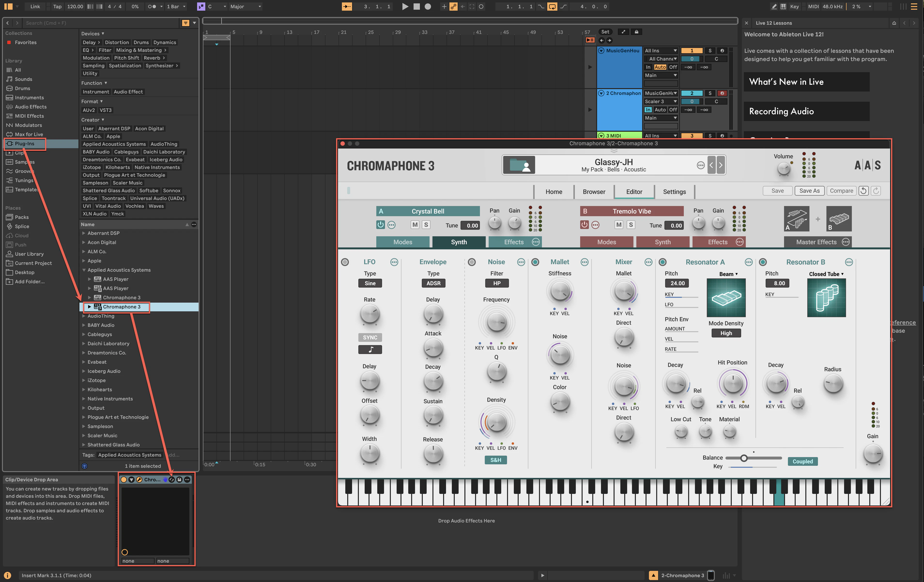Viewport: 924px width, 582px height.
Task: Expand the AudioThing folder in browser
Action: click(84, 316)
